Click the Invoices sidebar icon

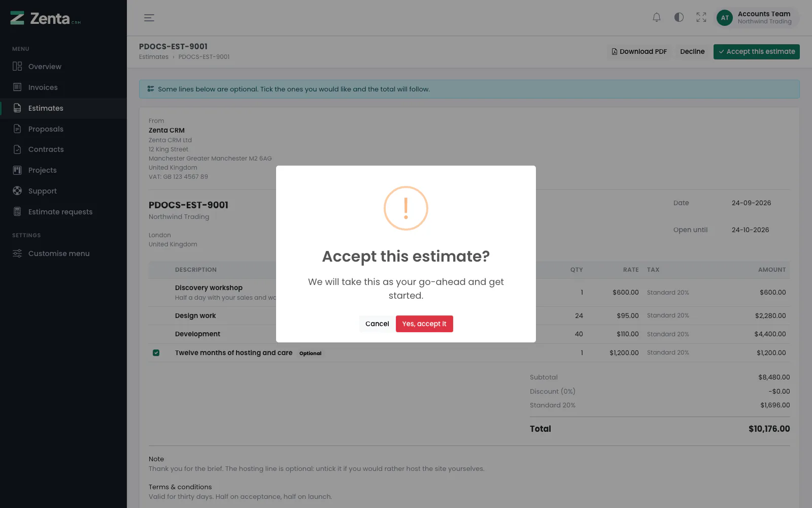tap(17, 87)
